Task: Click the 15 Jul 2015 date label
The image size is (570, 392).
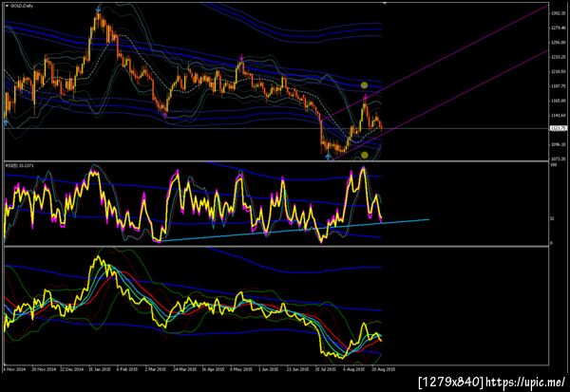Action: coord(326,369)
